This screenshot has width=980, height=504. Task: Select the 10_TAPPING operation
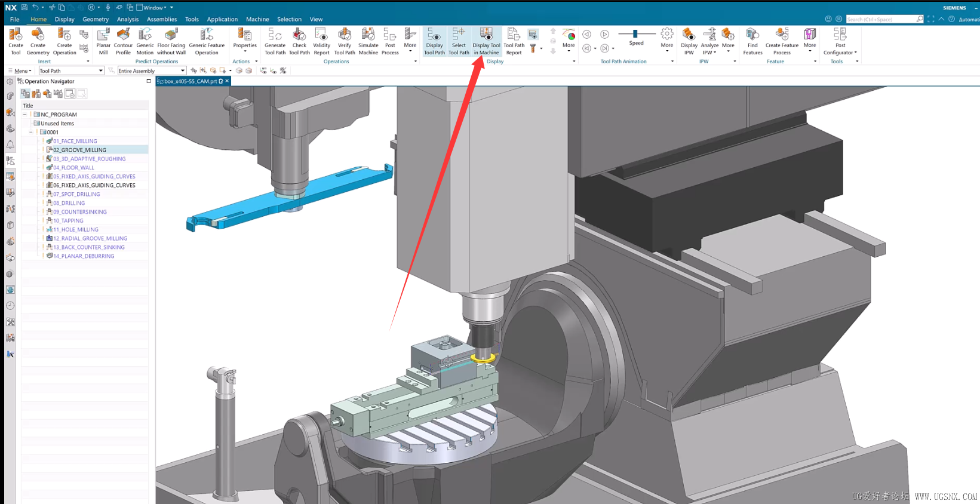68,220
